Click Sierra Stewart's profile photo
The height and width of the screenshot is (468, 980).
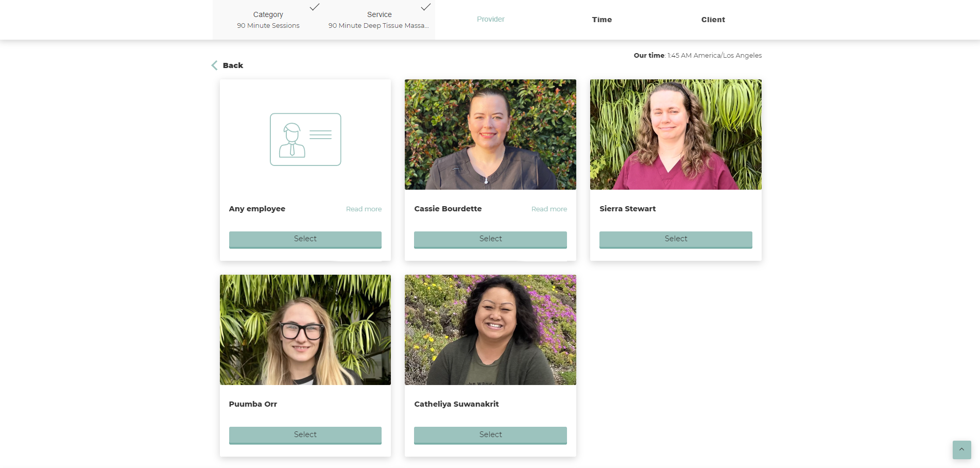point(676,135)
